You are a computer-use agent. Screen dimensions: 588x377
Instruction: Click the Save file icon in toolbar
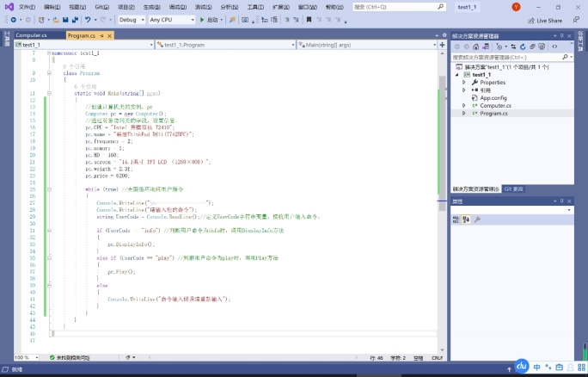65,20
